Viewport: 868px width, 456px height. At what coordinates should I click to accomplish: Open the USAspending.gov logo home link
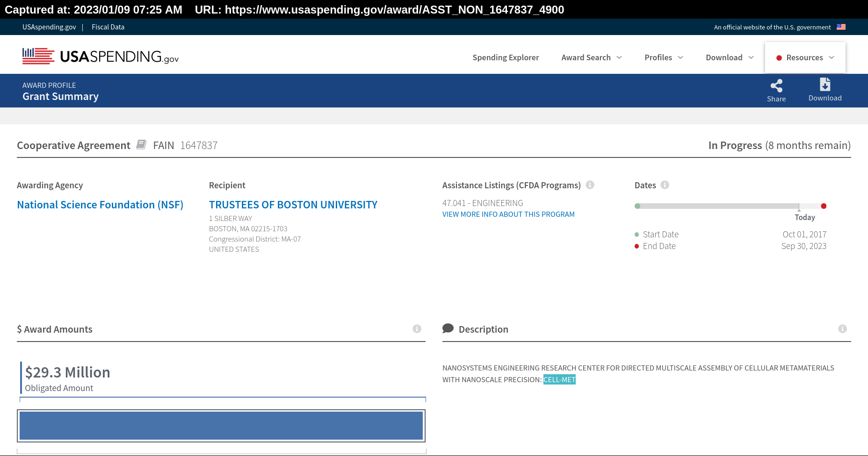(x=101, y=57)
